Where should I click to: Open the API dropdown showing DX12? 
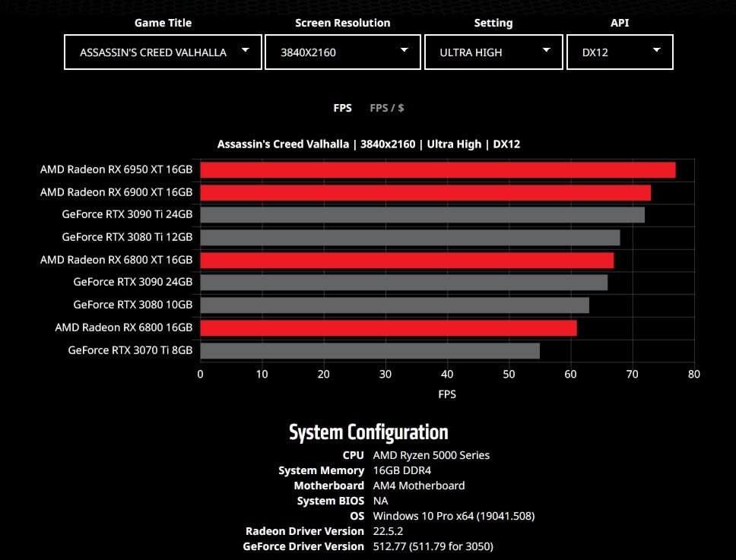coord(618,52)
